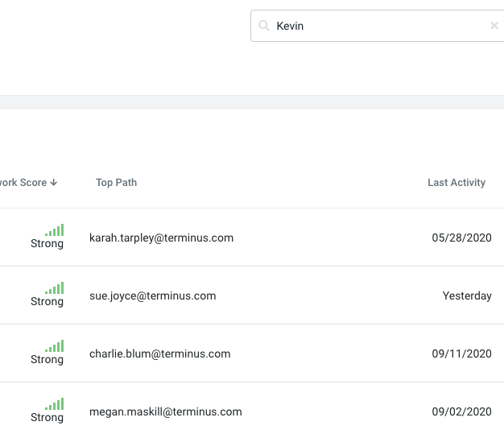Select charlie.blum@terminus.com top path

(x=159, y=353)
